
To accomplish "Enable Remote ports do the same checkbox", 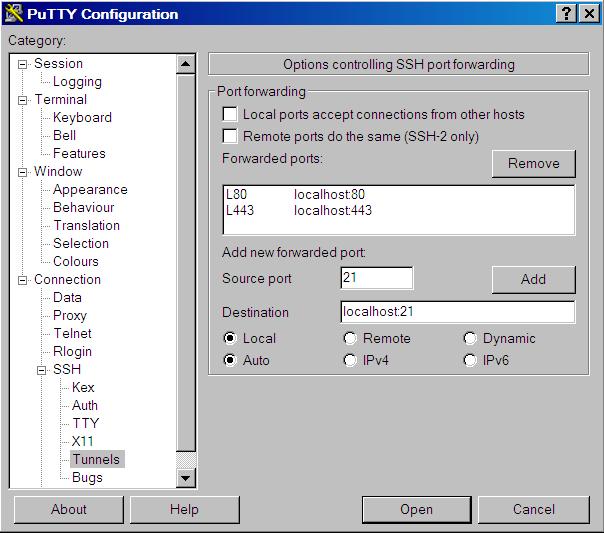I will click(230, 136).
